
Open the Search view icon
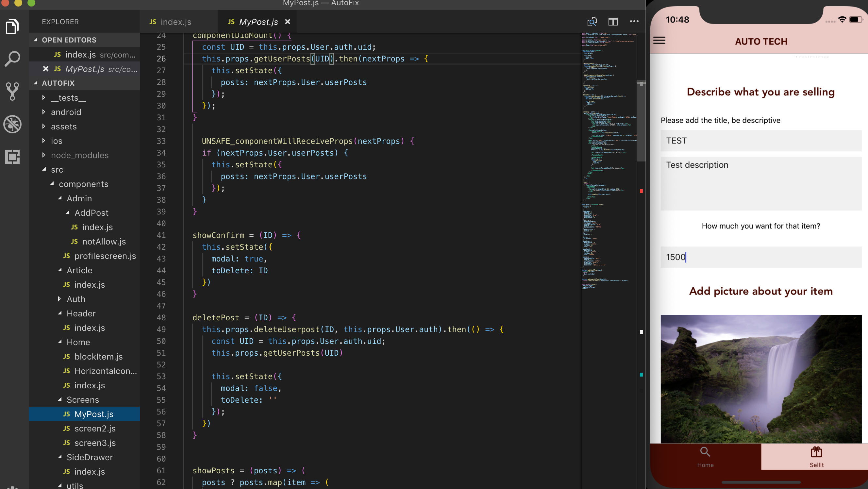click(12, 59)
